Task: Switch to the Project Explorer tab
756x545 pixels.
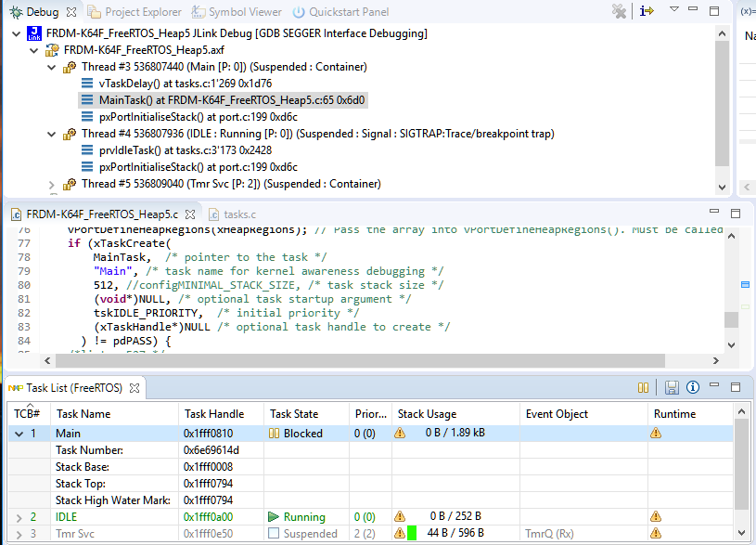Action: tap(135, 12)
